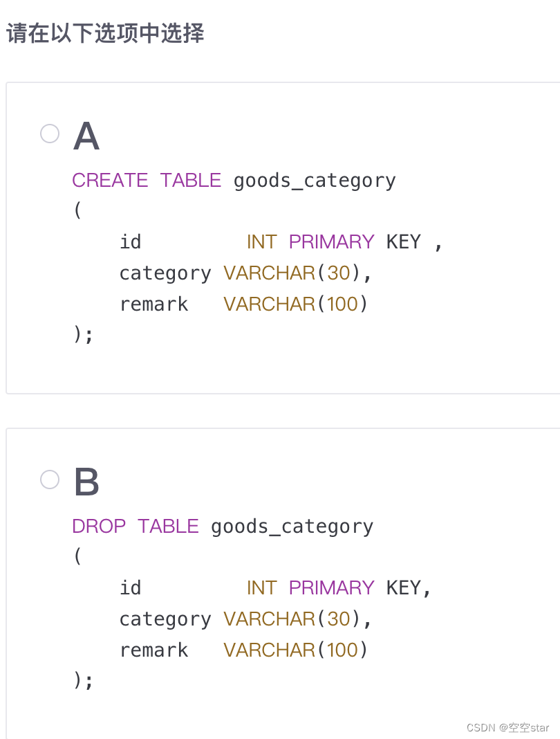This screenshot has width=560, height=739.
Task: Click the opening parenthesis in option B
Action: pos(77,556)
